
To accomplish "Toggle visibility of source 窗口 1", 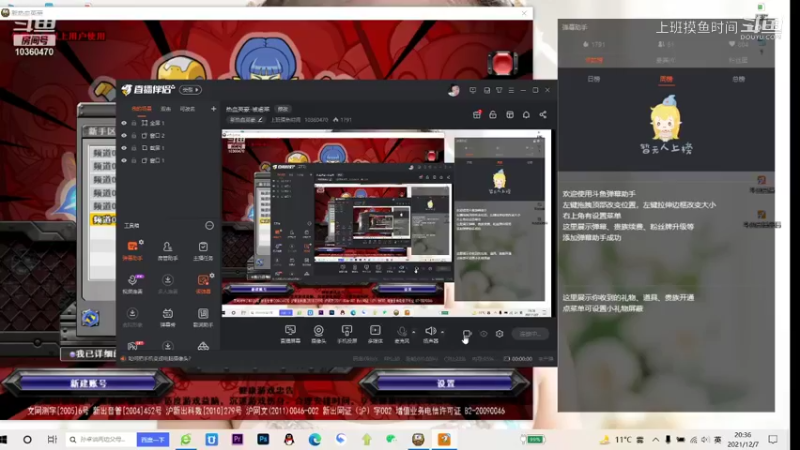I will [124, 160].
